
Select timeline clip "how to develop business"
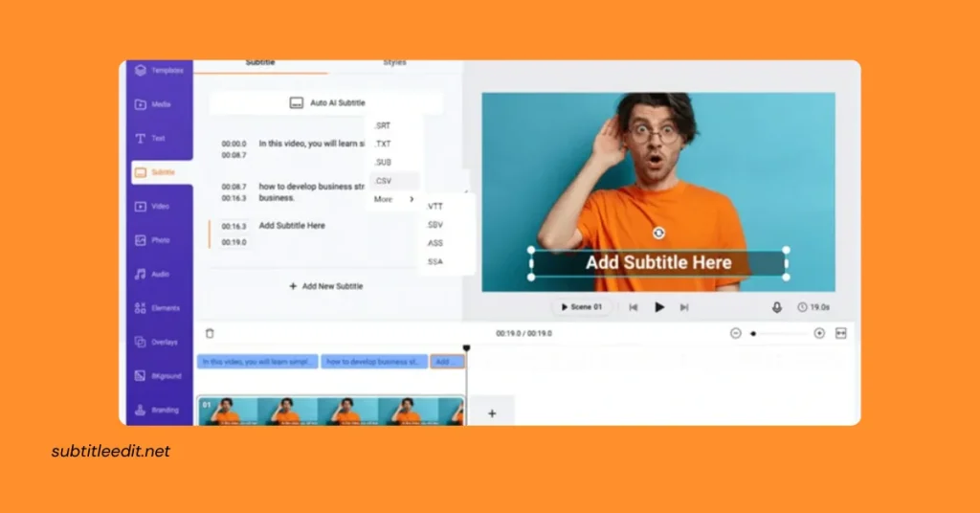coord(374,362)
